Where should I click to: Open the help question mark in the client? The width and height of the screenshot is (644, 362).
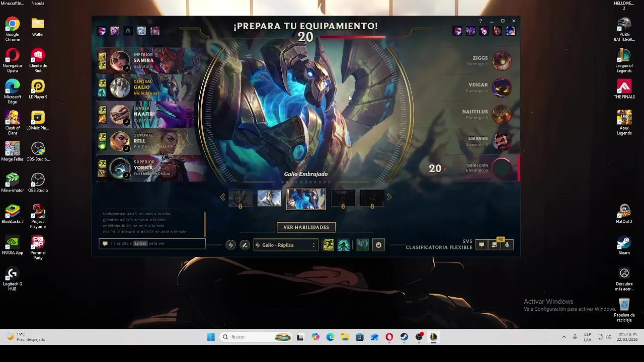(480, 21)
